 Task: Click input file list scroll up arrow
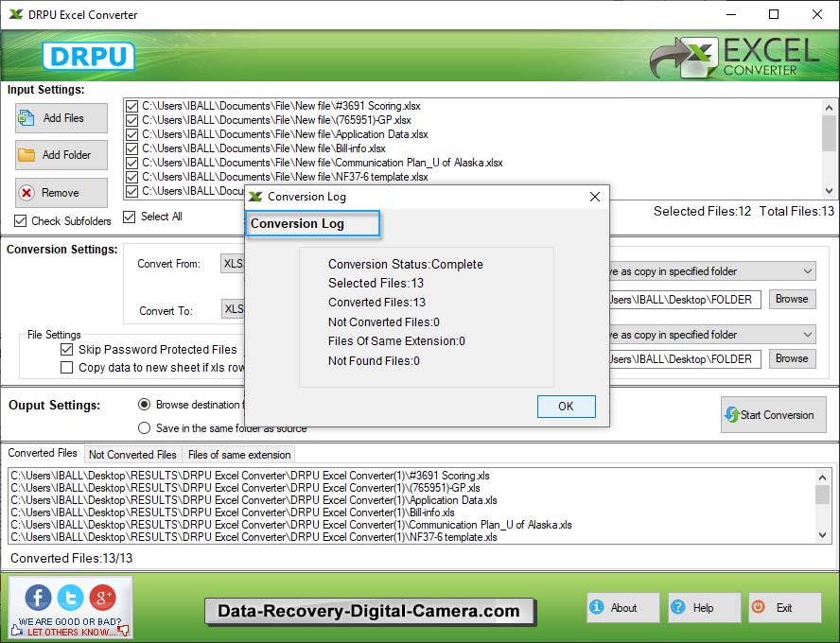pos(829,107)
